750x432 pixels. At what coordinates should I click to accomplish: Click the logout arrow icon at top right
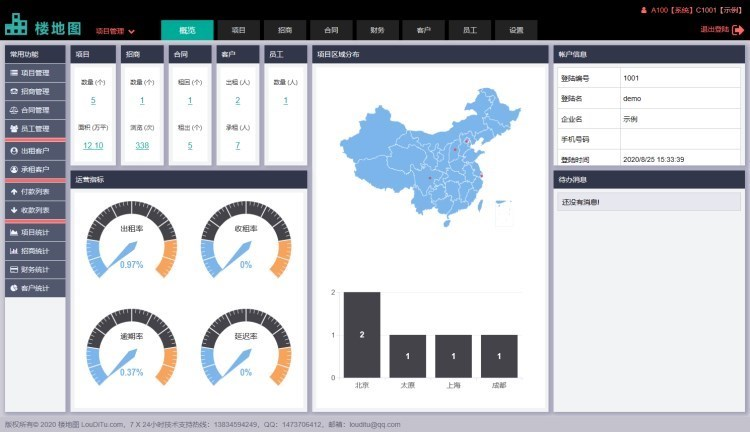coord(738,30)
